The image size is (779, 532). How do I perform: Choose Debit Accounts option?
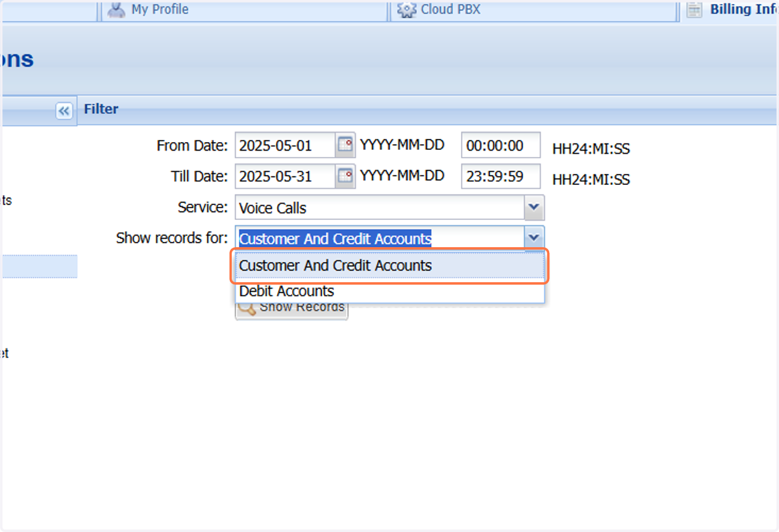(x=389, y=291)
